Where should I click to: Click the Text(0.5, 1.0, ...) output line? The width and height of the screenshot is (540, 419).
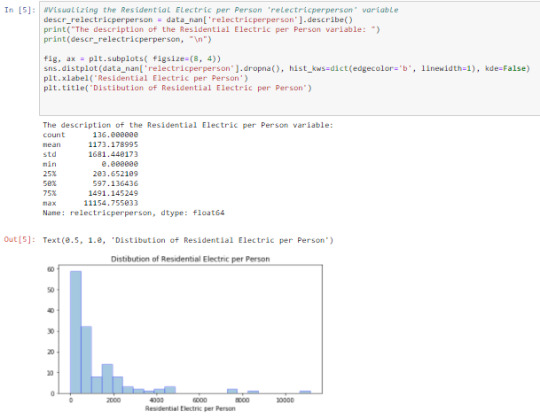point(188,240)
